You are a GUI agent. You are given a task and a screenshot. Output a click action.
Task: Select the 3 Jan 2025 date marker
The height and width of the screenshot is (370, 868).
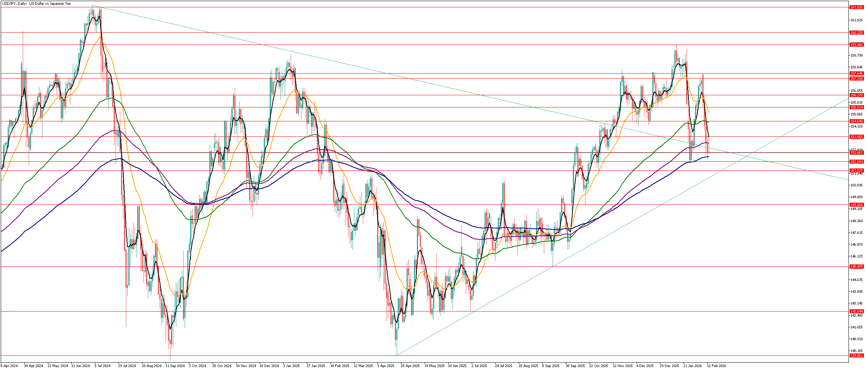(x=291, y=366)
